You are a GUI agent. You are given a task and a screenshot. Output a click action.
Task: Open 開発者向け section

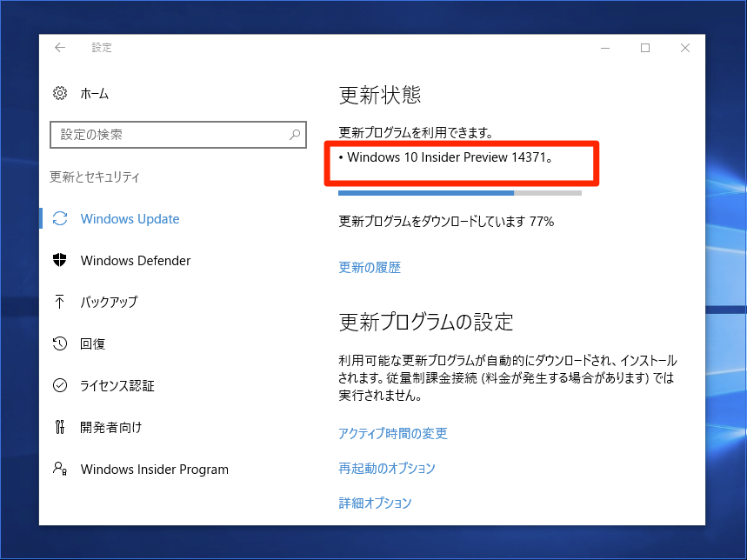[111, 427]
